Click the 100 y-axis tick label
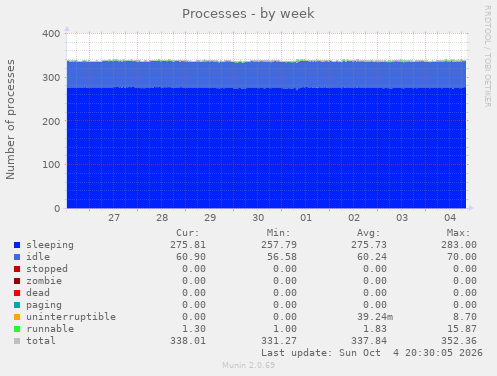 click(51, 165)
